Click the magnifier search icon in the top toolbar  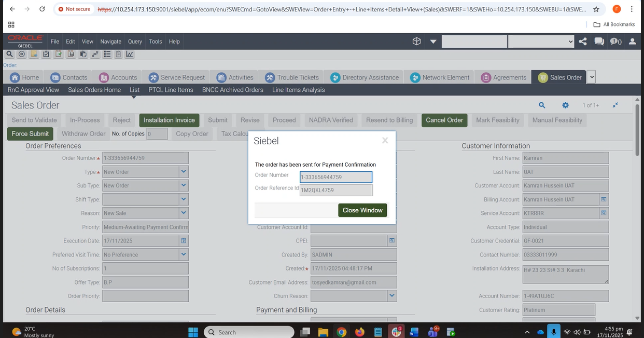pyautogui.click(x=9, y=54)
